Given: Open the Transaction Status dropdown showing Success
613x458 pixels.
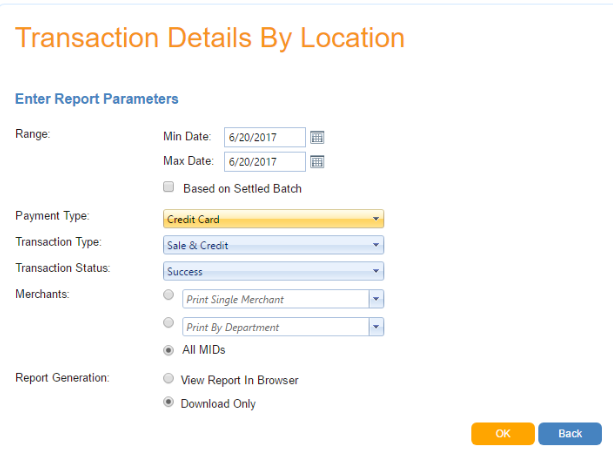Looking at the screenshot, I should click(x=273, y=271).
